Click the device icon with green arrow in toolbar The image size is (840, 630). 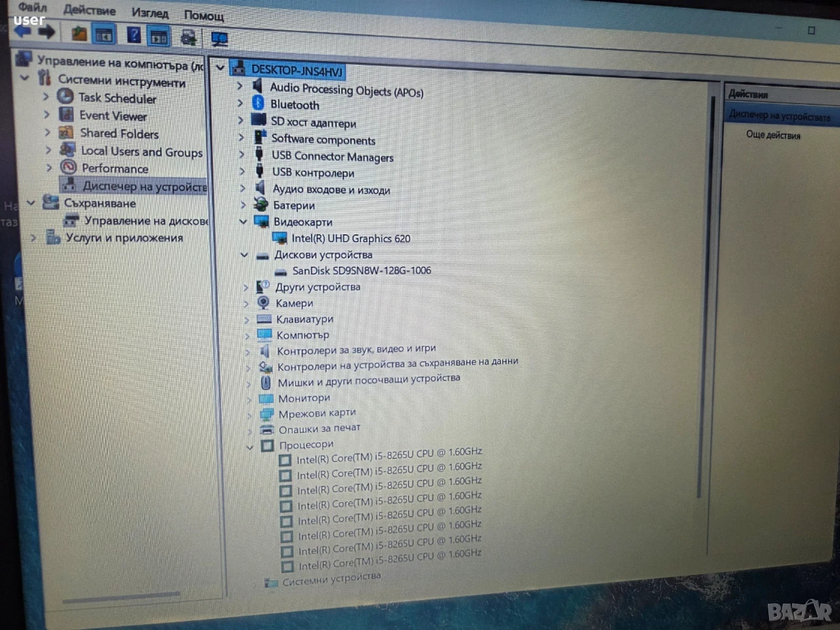point(189,37)
